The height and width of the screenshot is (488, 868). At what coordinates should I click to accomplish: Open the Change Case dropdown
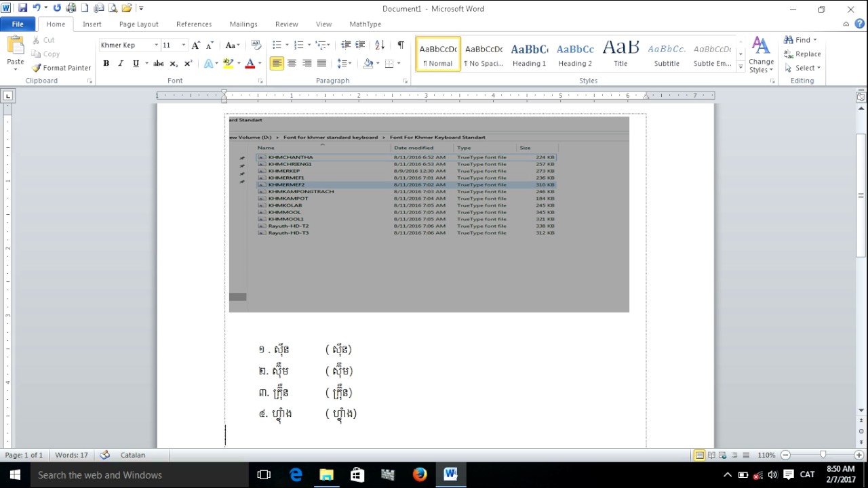[x=233, y=45]
